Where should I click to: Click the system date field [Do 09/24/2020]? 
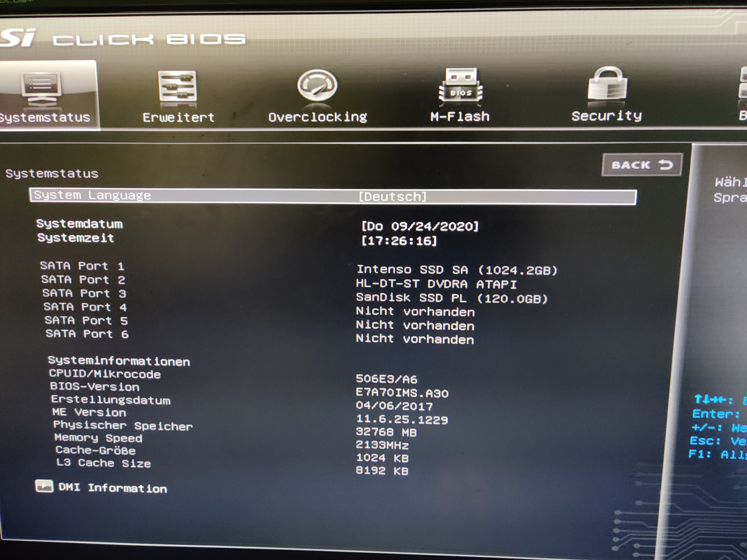tap(420, 226)
